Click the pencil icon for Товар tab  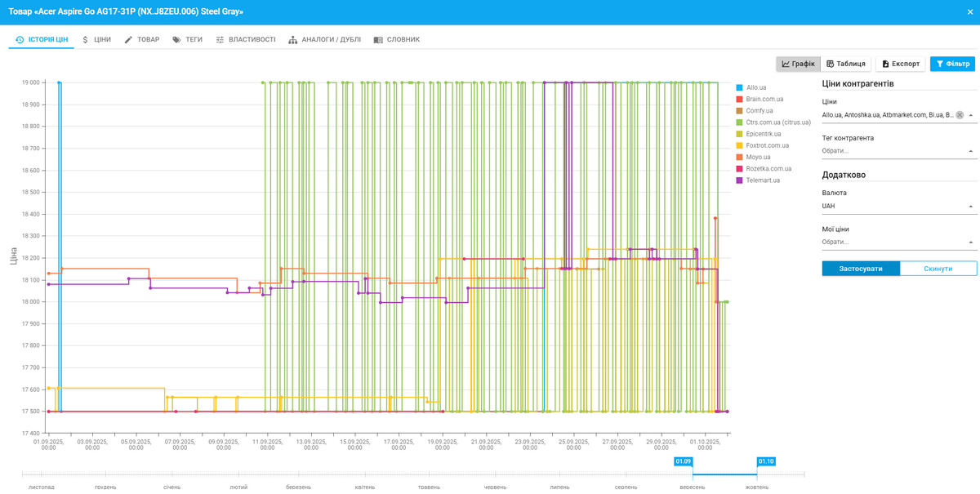(x=128, y=39)
